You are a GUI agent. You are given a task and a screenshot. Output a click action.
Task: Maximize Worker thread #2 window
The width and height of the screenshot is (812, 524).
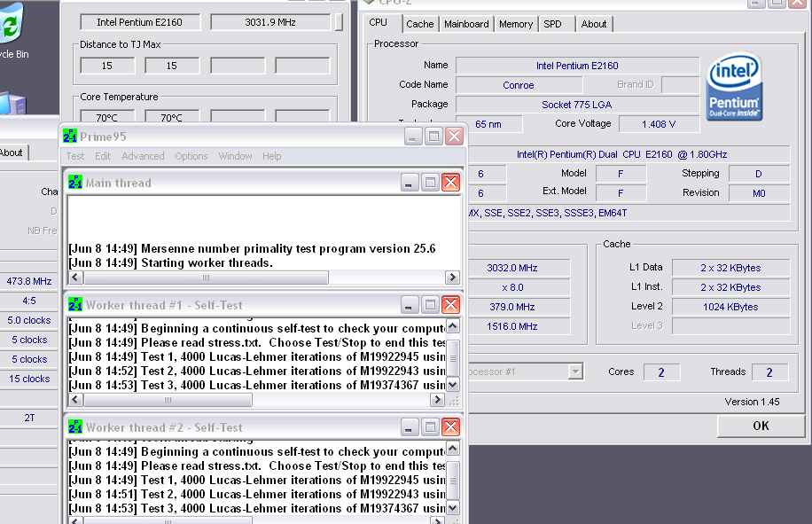[x=430, y=427]
